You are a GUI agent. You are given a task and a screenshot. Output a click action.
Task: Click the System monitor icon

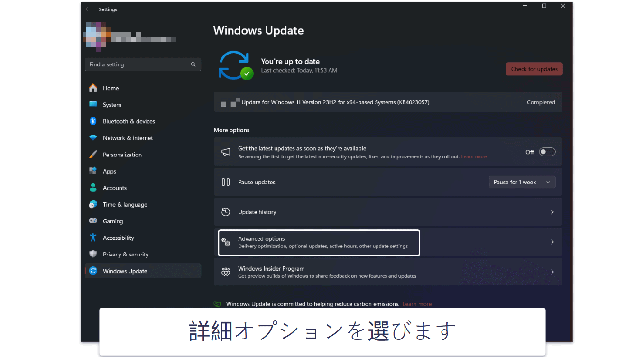coord(93,104)
